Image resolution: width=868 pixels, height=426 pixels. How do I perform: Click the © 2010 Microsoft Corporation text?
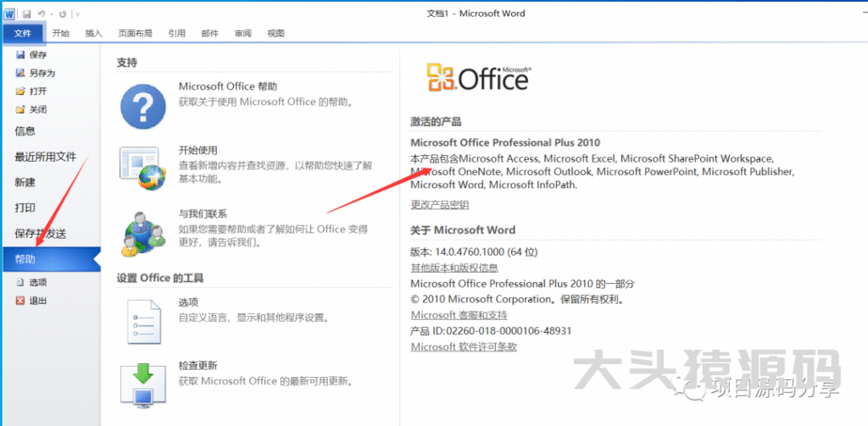click(481, 300)
